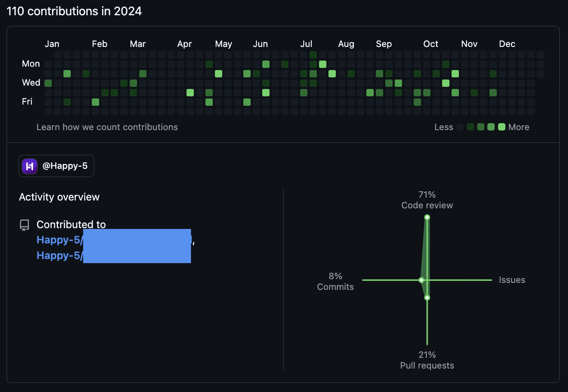568x392 pixels.
Task: Click the Mar month label
Action: [x=138, y=44]
